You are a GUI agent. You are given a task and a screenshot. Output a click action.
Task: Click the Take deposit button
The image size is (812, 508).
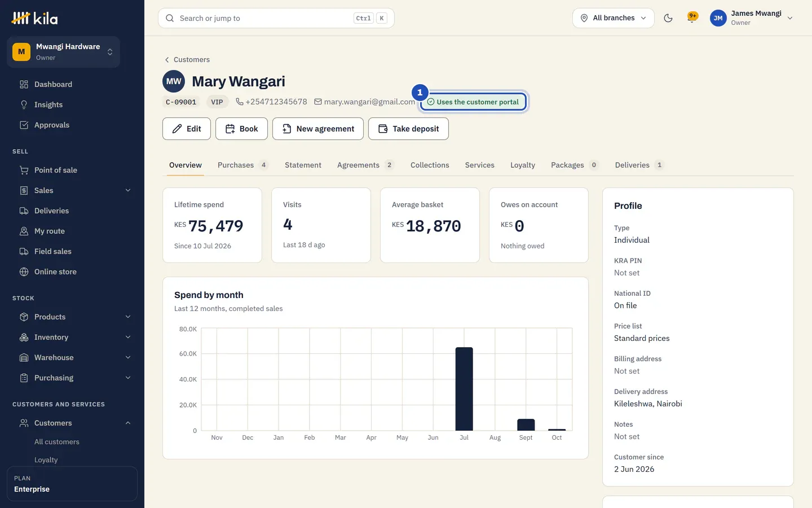pos(408,129)
